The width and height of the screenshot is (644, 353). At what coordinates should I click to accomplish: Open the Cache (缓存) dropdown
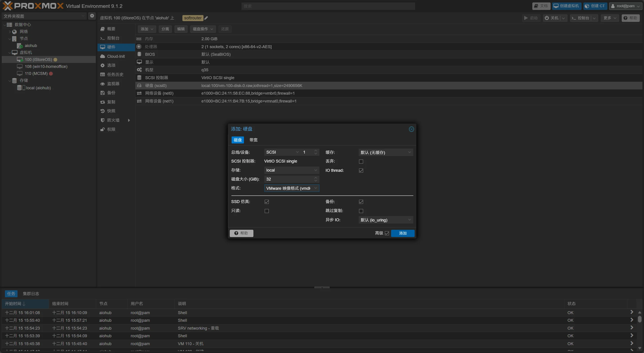click(385, 152)
